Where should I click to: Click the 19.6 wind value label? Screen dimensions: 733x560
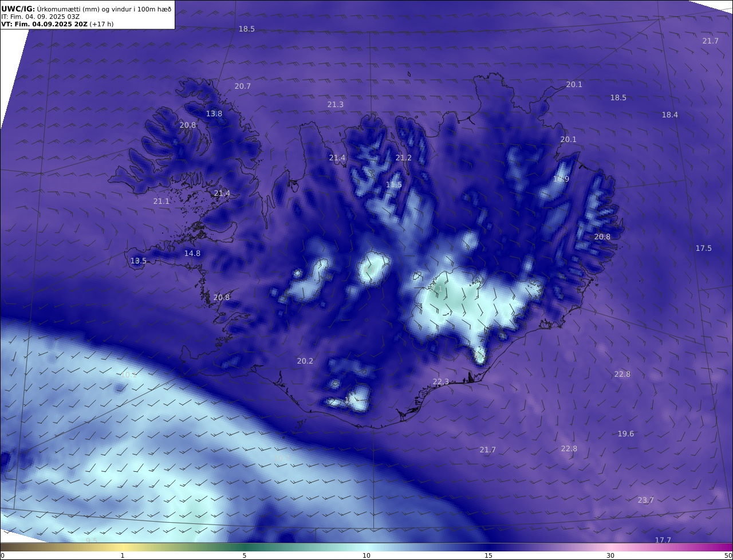(x=626, y=433)
